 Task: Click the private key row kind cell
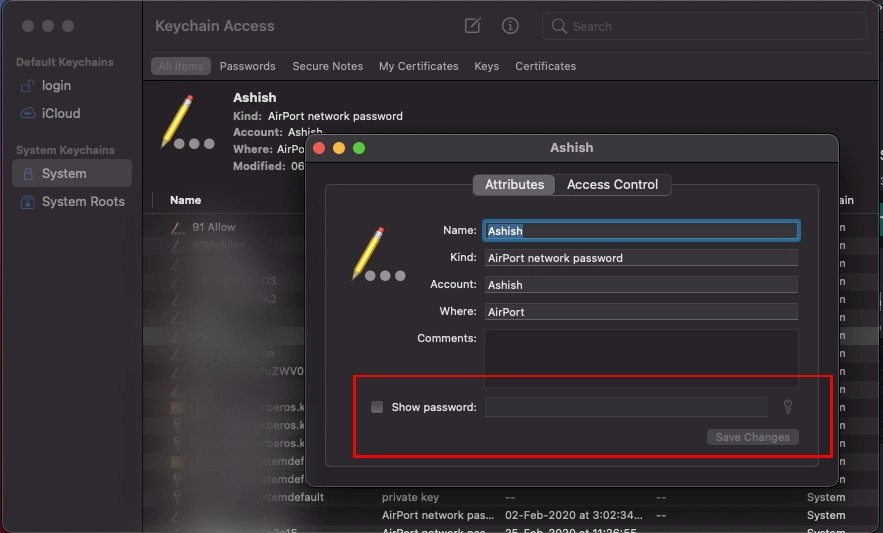[x=410, y=497]
